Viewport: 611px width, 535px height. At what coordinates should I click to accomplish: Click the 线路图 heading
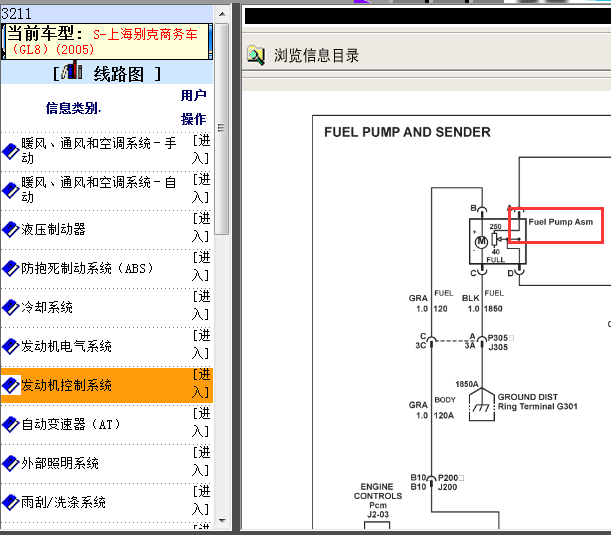click(118, 74)
